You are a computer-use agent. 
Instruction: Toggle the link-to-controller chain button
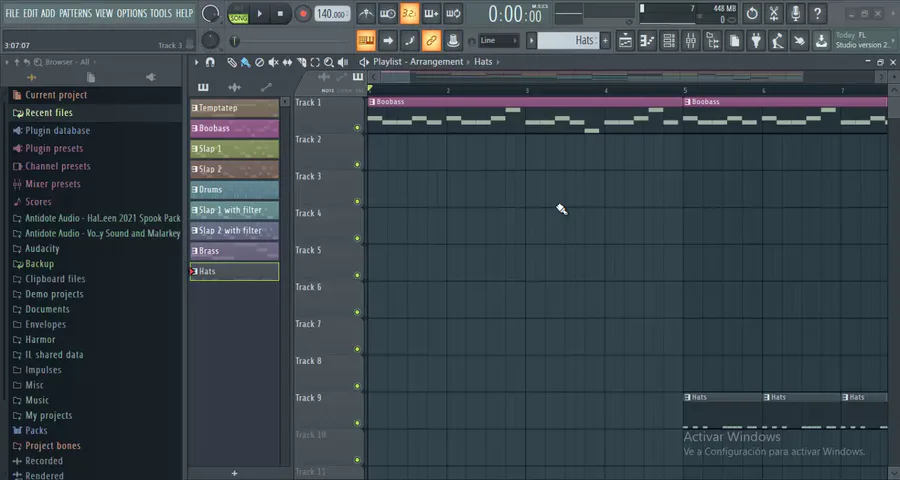[x=431, y=41]
